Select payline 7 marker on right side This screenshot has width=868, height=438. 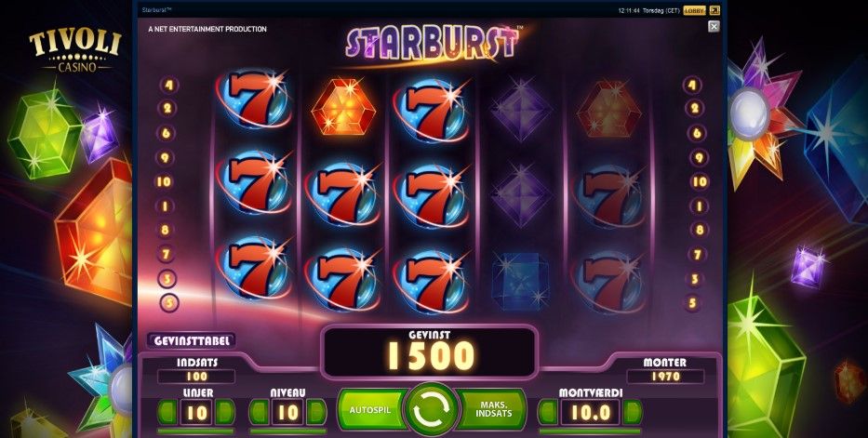(x=697, y=255)
